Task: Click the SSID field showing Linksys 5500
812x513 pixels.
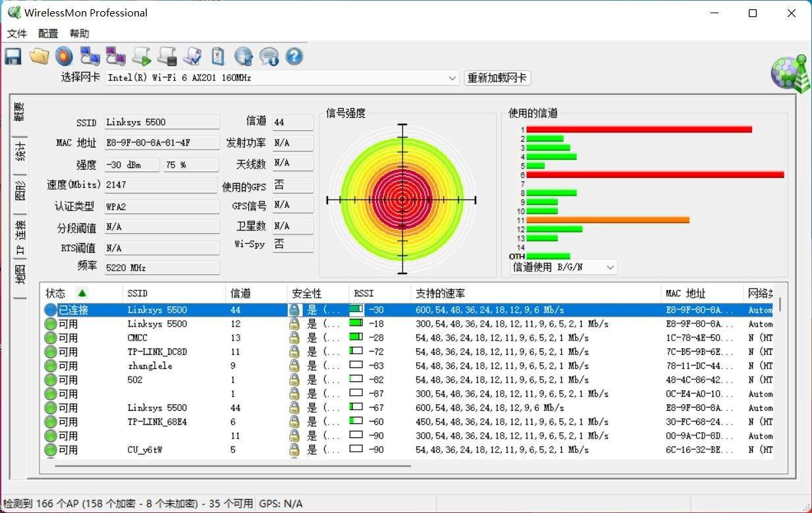Action: click(162, 122)
